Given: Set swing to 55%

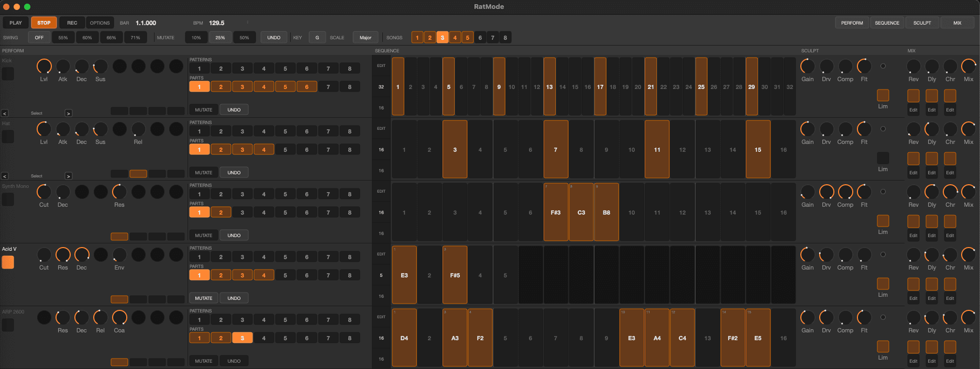Looking at the screenshot, I should point(63,37).
